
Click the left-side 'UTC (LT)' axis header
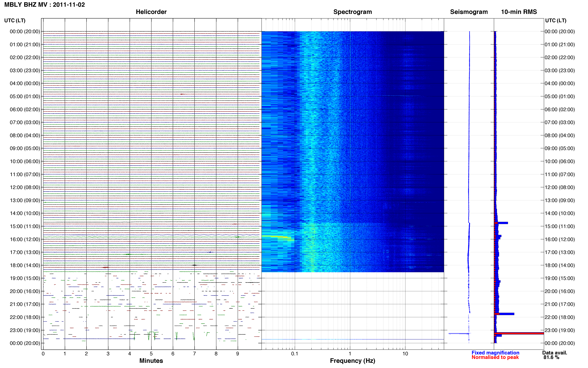click(x=15, y=20)
